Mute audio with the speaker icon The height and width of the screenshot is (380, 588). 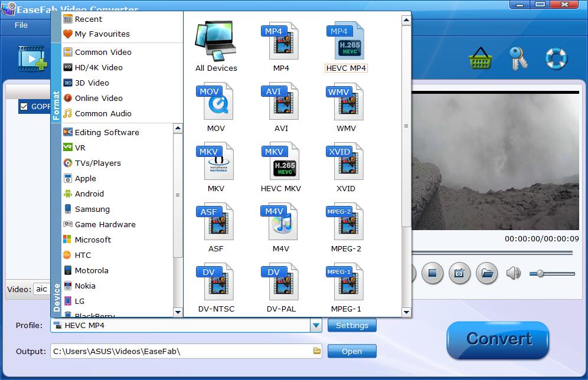click(514, 273)
